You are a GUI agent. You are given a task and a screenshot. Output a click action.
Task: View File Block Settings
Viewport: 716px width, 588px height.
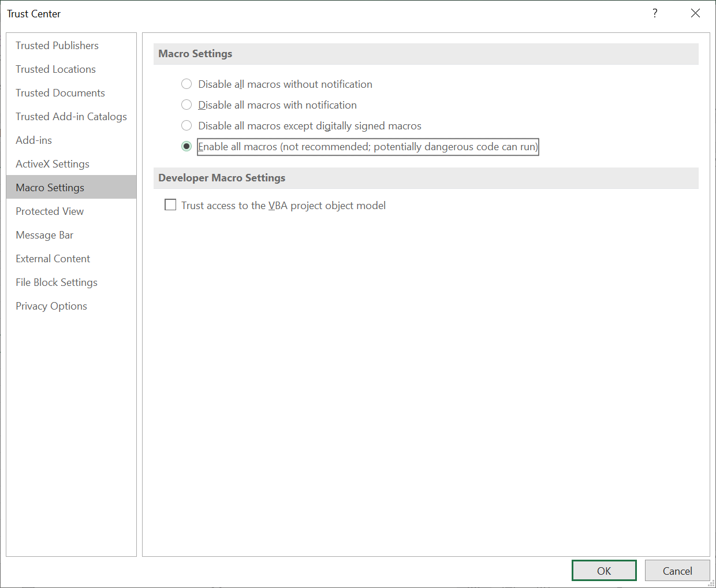tap(71, 282)
